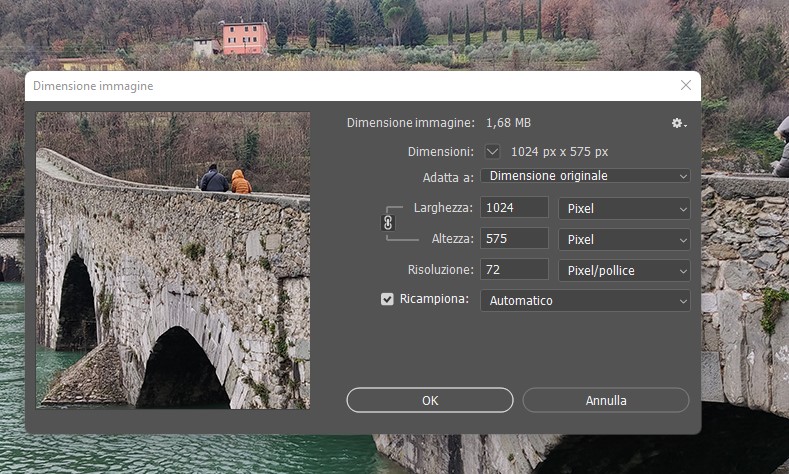Open the Larghezza unit dropdown
Image resolution: width=789 pixels, height=474 pixels.
pyautogui.click(x=623, y=208)
